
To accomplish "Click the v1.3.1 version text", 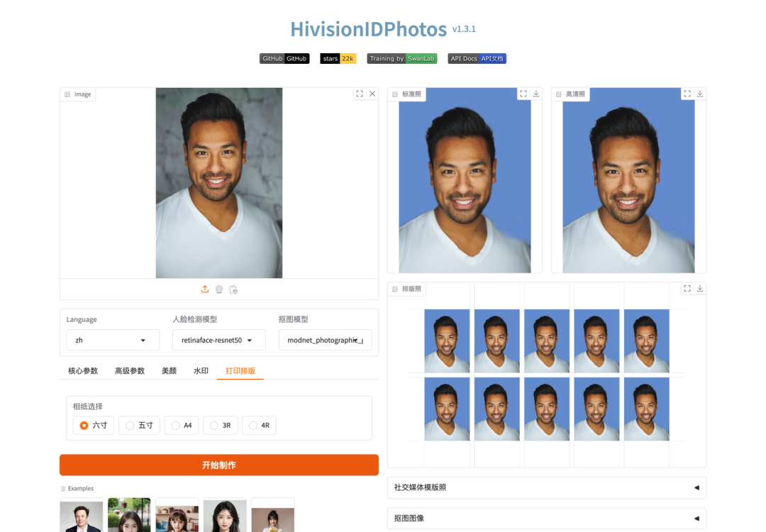I will [x=464, y=29].
